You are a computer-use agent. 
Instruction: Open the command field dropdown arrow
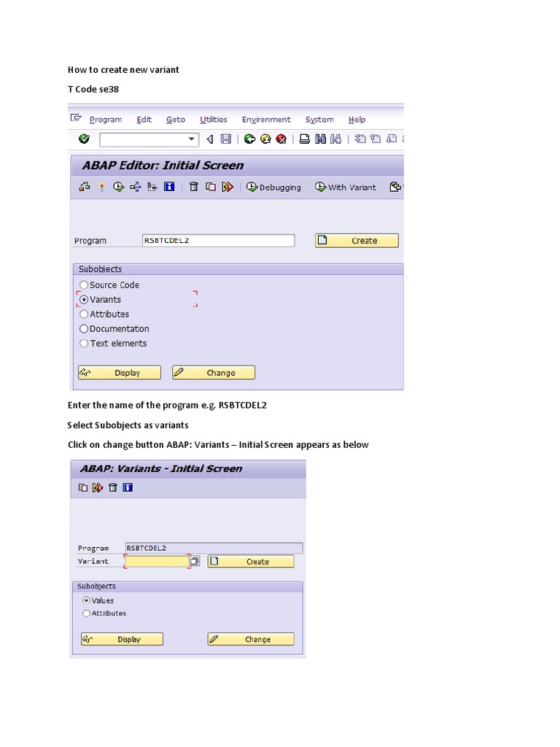tap(192, 139)
